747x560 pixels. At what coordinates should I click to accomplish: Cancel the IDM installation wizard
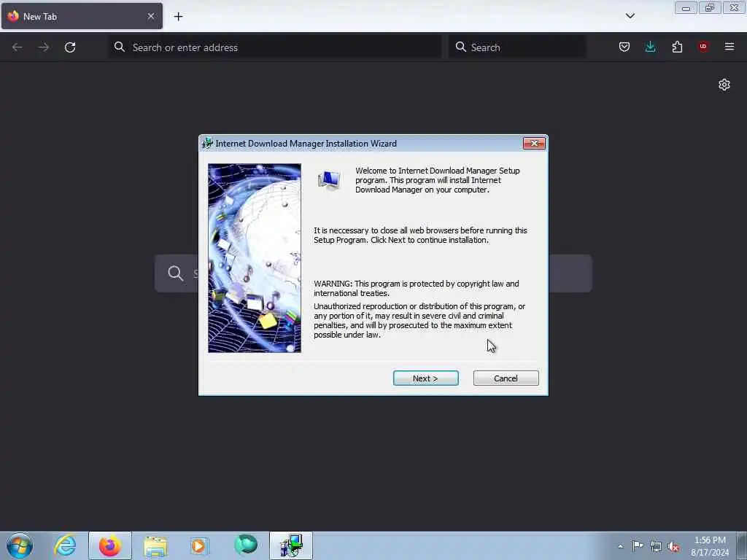(x=506, y=378)
